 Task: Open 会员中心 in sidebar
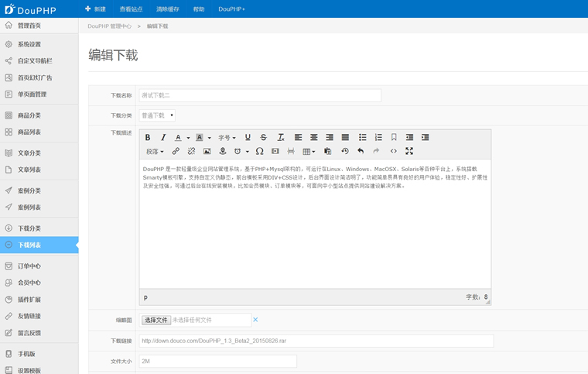(39, 283)
